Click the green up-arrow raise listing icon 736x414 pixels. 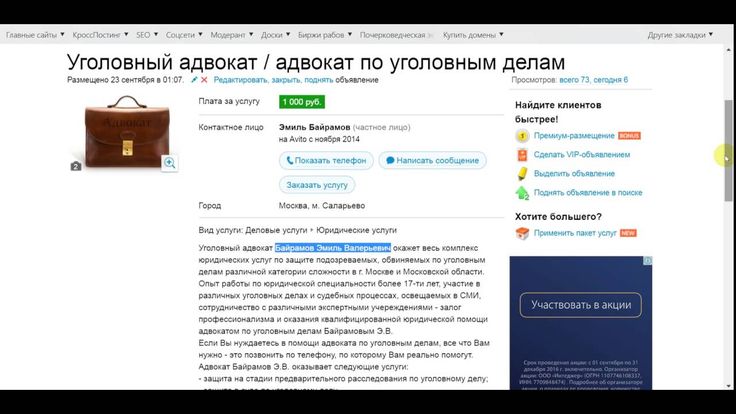(x=522, y=193)
